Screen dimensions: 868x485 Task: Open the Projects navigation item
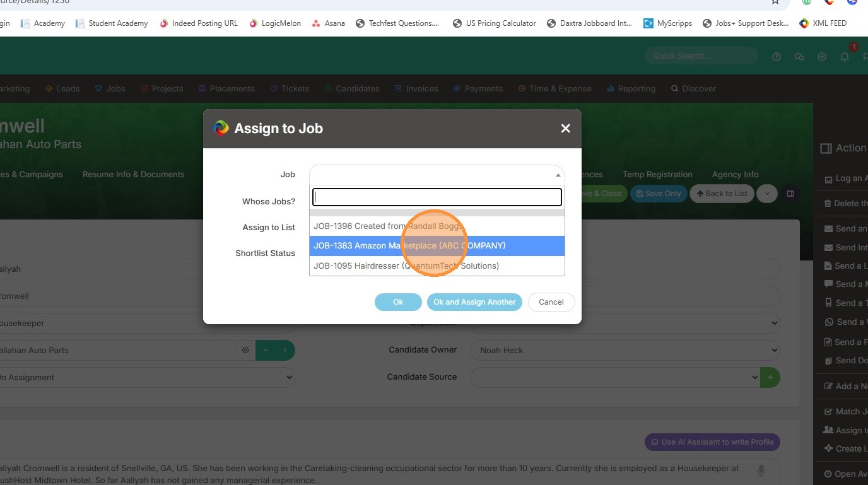pyautogui.click(x=162, y=89)
